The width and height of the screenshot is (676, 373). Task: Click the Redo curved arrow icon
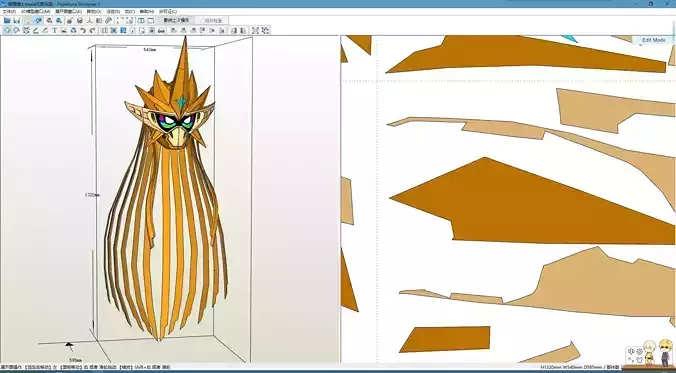tap(92, 31)
